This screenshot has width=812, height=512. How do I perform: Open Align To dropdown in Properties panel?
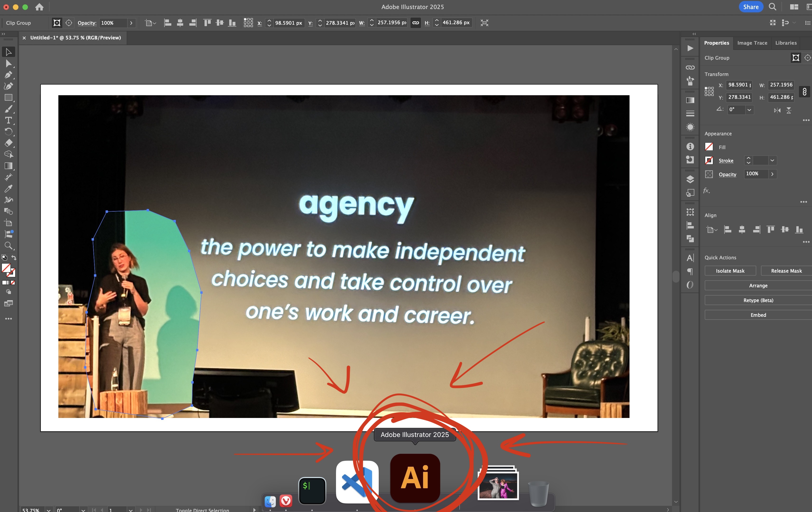point(712,230)
